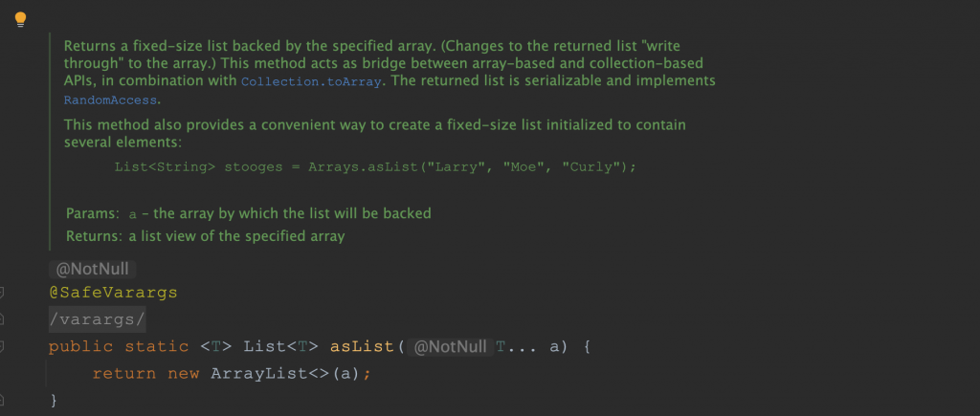Click the public keyword

80,346
